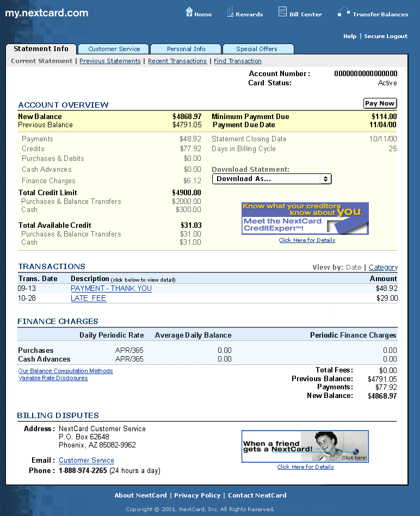Click the Total Available Credit $31.03 value
This screenshot has width=420, height=516.
[191, 225]
